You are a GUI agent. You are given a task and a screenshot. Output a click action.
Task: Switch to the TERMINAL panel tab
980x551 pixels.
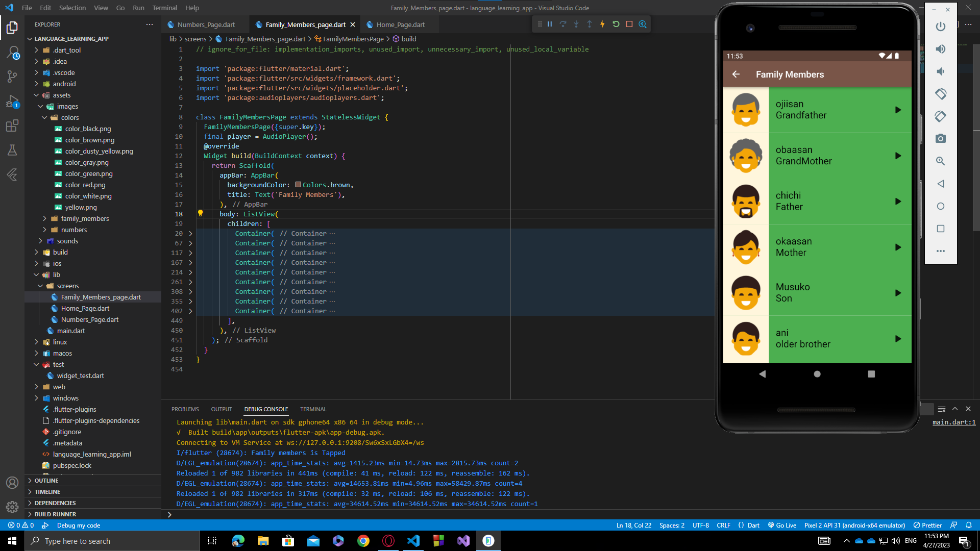(x=313, y=409)
